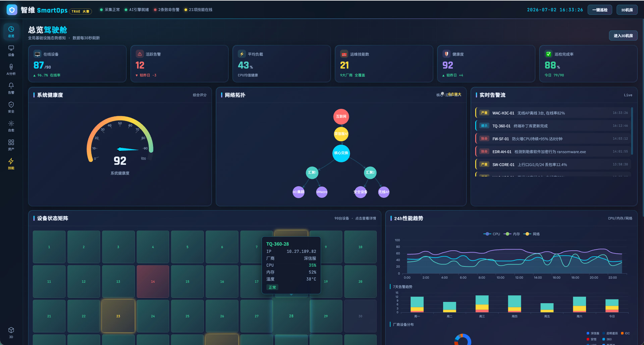Viewport: 644px width, 345px height.
Task: Select the 核心交换 topology node
Action: (341, 153)
